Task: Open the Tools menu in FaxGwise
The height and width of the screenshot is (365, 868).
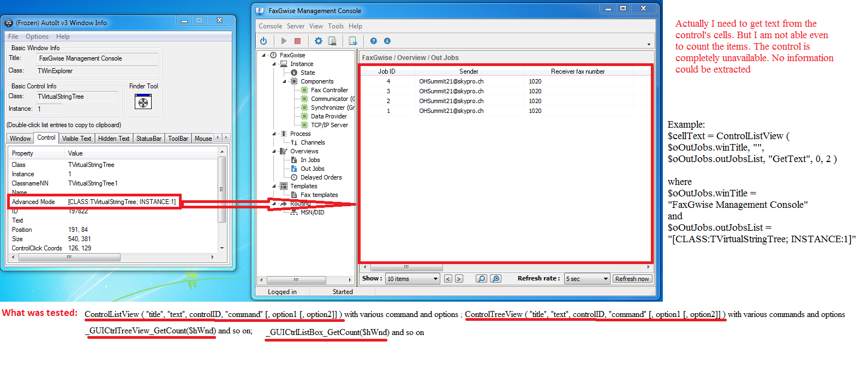Action: pos(336,26)
